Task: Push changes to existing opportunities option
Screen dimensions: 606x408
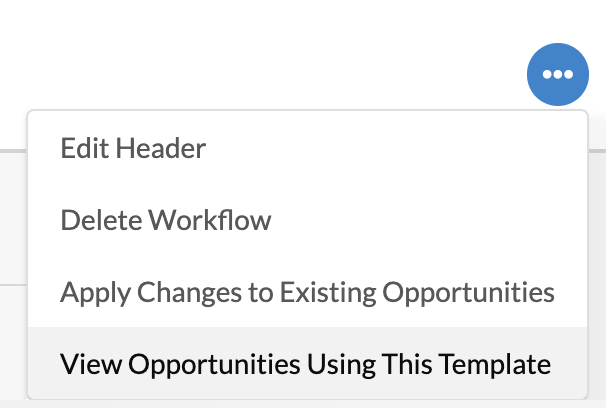Action: [x=308, y=292]
